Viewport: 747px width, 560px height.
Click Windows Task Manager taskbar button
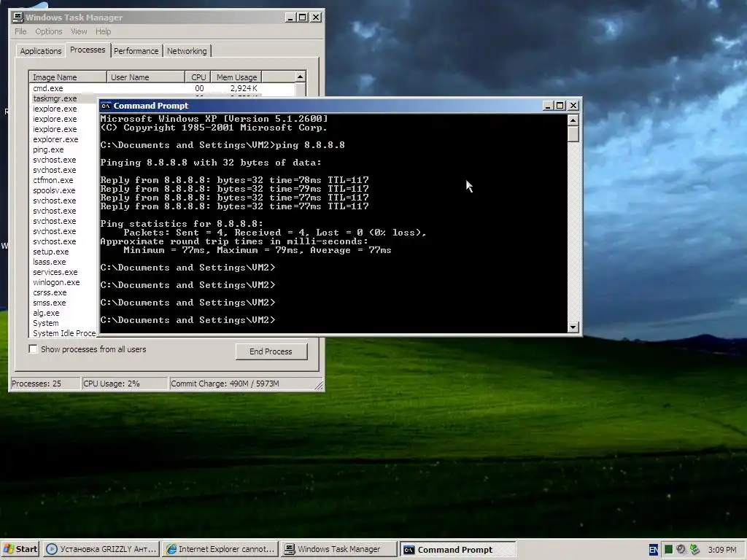click(x=338, y=549)
